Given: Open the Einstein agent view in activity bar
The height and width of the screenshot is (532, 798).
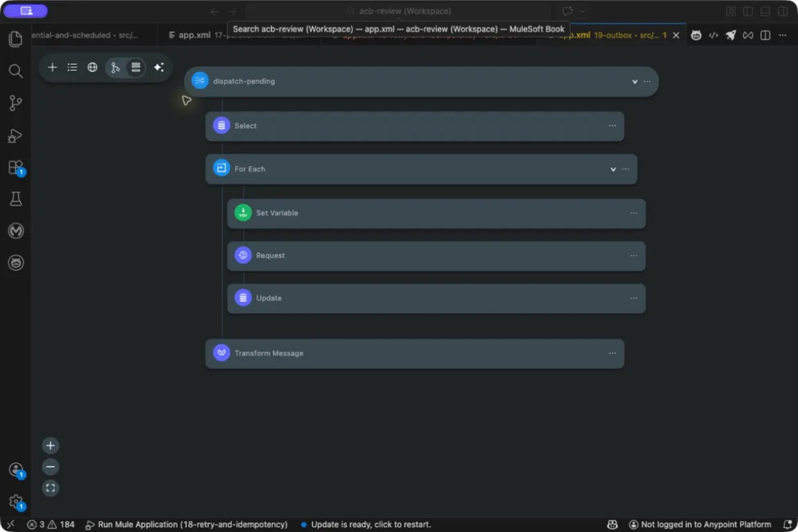Looking at the screenshot, I should click(x=16, y=263).
